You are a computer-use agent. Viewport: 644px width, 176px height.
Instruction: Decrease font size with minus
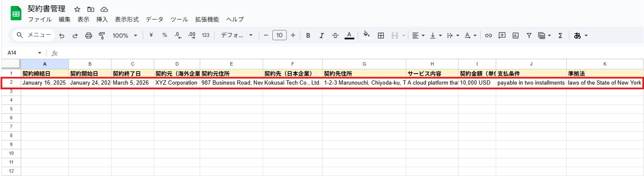266,36
